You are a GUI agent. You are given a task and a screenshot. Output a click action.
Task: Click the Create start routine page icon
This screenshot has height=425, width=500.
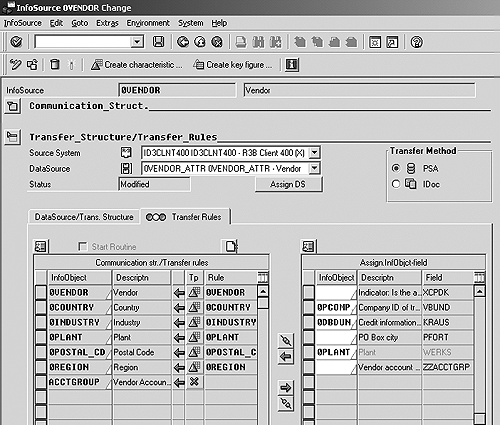(230, 246)
